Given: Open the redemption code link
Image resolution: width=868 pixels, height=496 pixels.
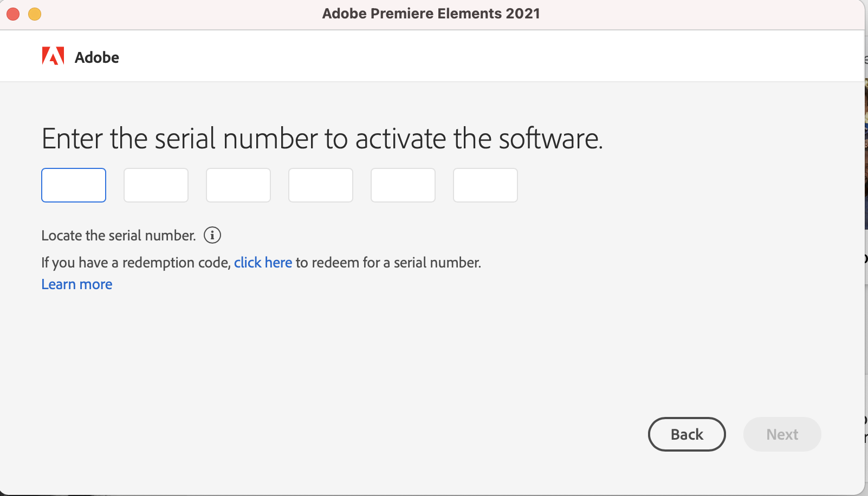Looking at the screenshot, I should 263,262.
